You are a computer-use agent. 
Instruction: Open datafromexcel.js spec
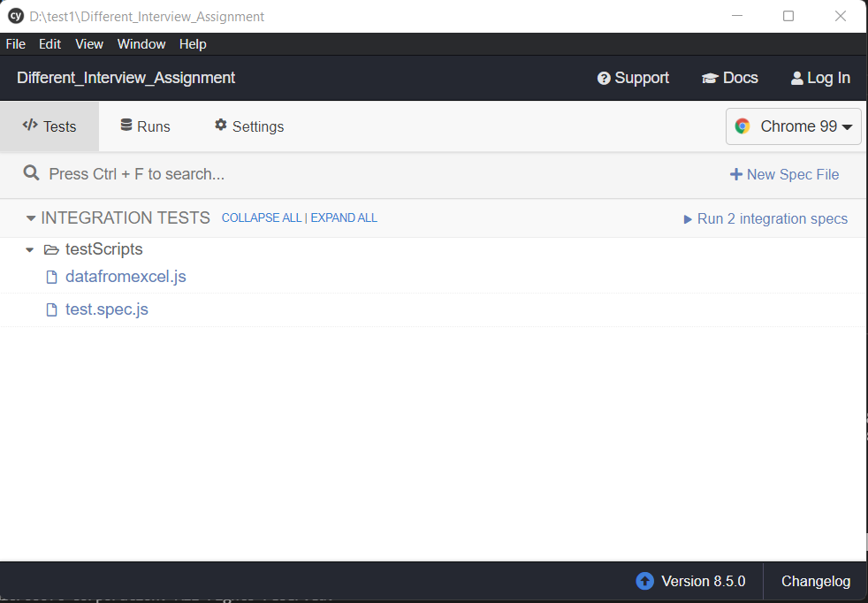(126, 277)
